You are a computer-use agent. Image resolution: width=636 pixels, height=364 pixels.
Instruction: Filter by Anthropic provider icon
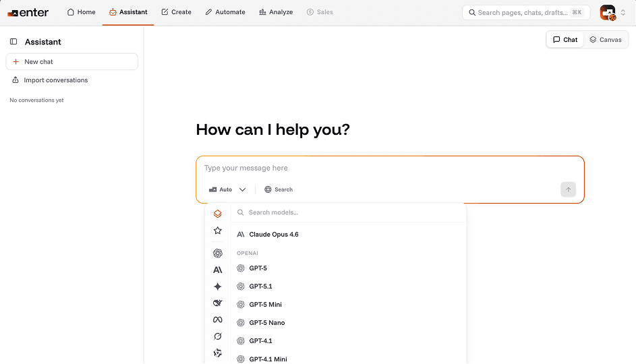[x=218, y=270]
